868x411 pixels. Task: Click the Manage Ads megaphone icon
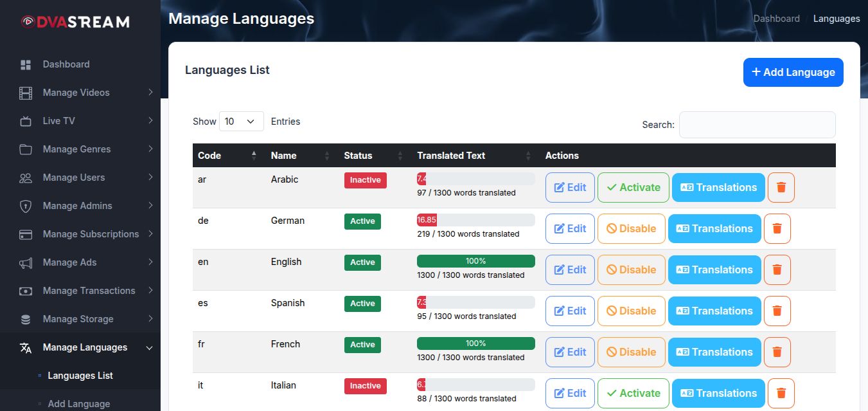click(26, 262)
